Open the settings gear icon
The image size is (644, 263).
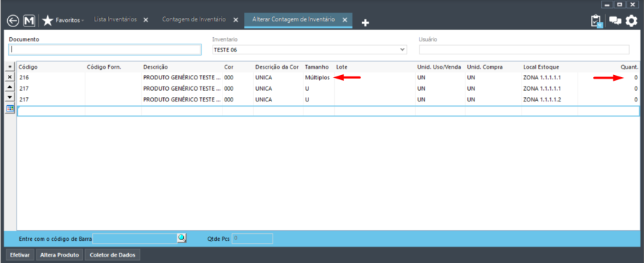(631, 21)
